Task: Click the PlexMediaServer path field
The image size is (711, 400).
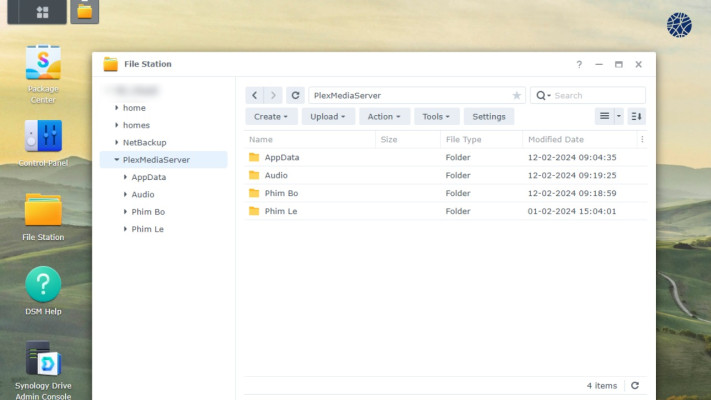Action: tap(417, 95)
